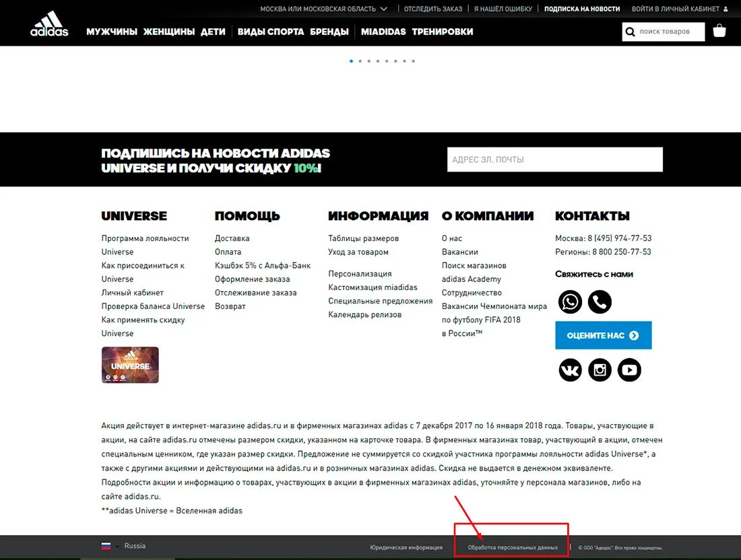Open Кэшбэк 5% с Альфа-Банк link
The height and width of the screenshot is (560, 741).
[263, 265]
